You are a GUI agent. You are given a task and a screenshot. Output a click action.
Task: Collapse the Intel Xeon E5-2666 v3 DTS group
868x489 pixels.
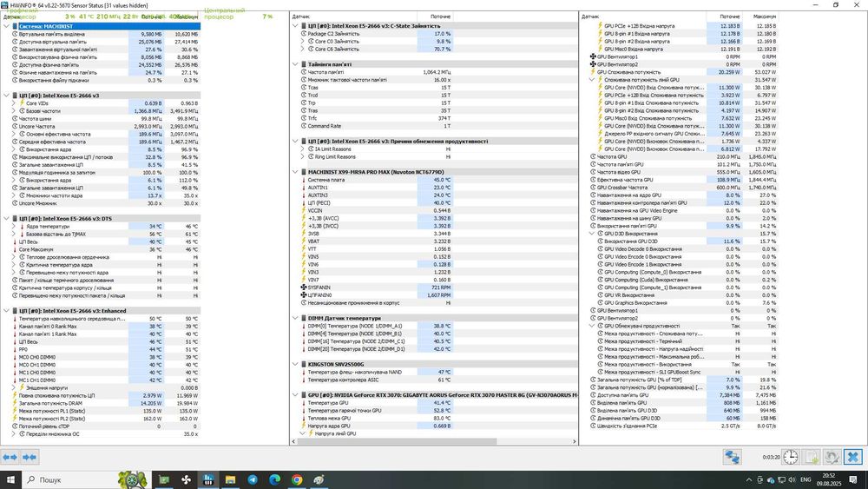click(x=7, y=219)
